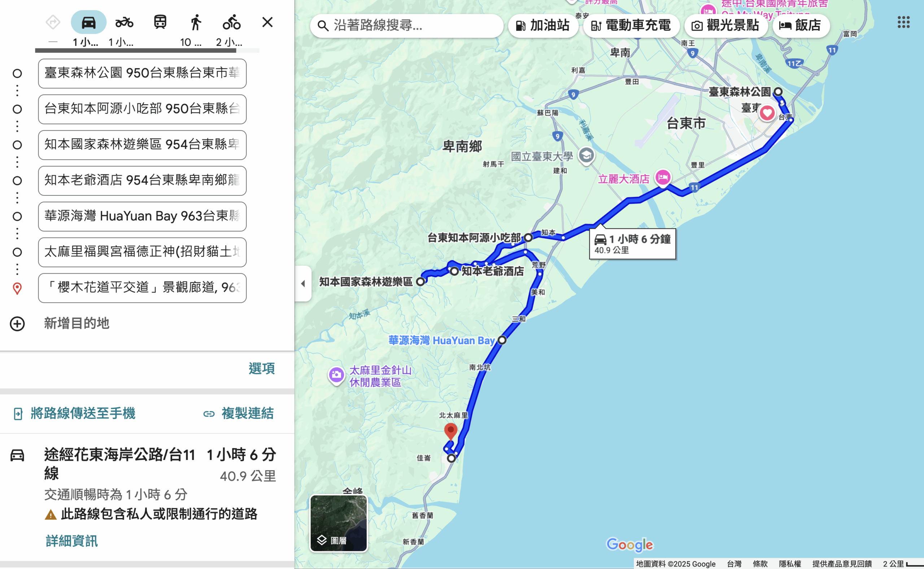This screenshot has width=924, height=569.
Task: Click the 卑南鄉 township label
Action: pyautogui.click(x=462, y=146)
